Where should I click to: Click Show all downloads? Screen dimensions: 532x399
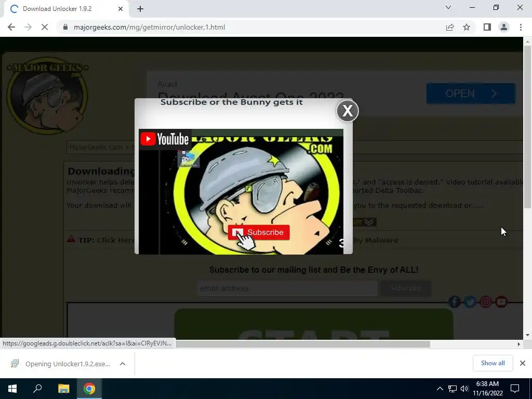(493, 363)
